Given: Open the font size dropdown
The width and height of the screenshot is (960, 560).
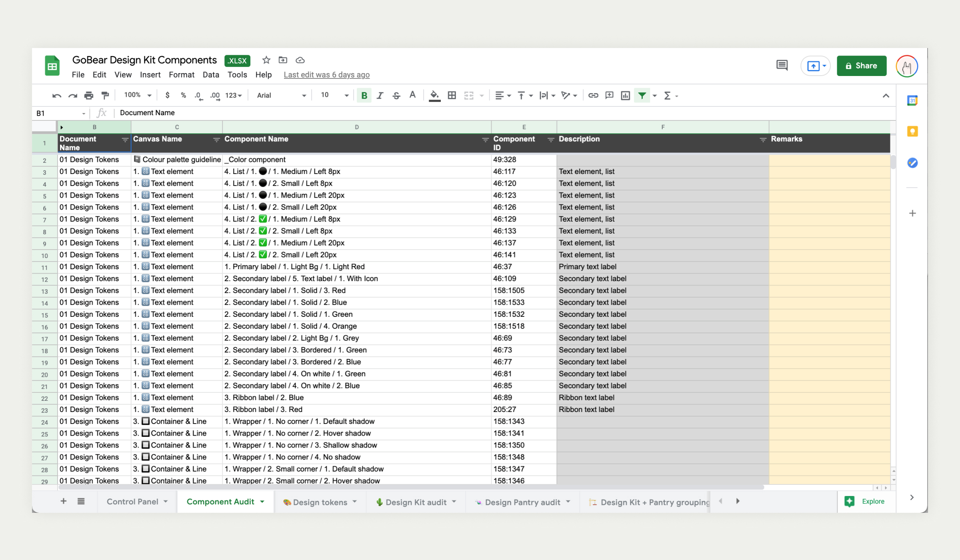Looking at the screenshot, I should click(x=334, y=95).
